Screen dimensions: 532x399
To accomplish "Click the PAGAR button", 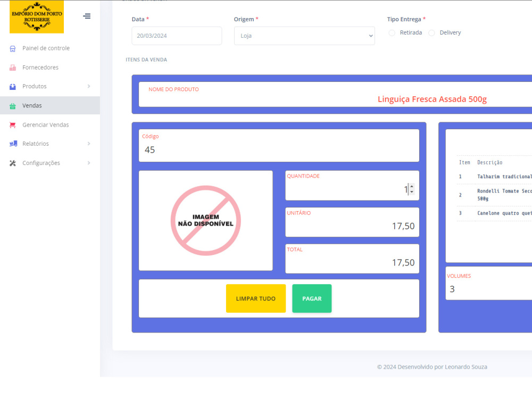I will (x=312, y=298).
